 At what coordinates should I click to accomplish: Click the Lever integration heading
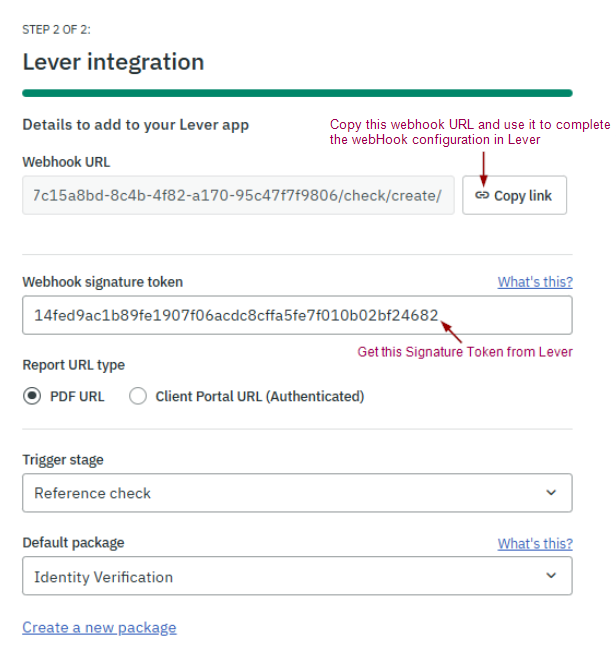(113, 62)
